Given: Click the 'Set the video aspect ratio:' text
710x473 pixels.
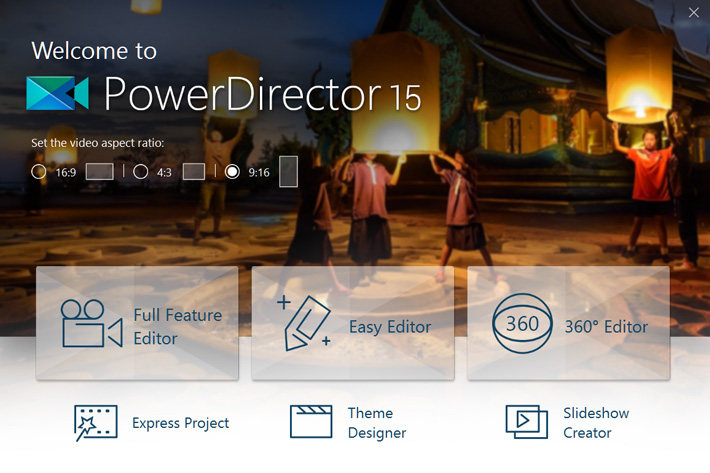Looking at the screenshot, I should (x=97, y=143).
